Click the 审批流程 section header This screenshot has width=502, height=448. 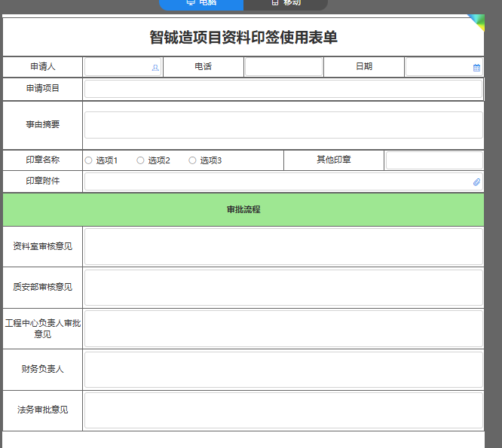click(243, 209)
